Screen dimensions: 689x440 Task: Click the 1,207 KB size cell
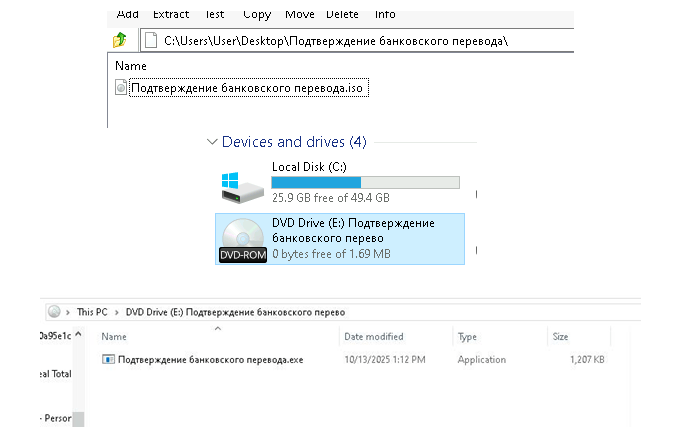(587, 360)
